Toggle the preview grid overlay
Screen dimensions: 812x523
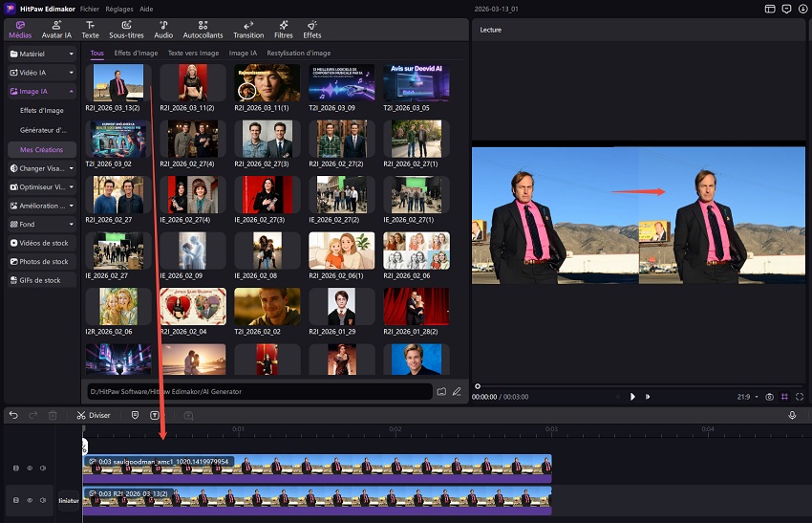(784, 397)
